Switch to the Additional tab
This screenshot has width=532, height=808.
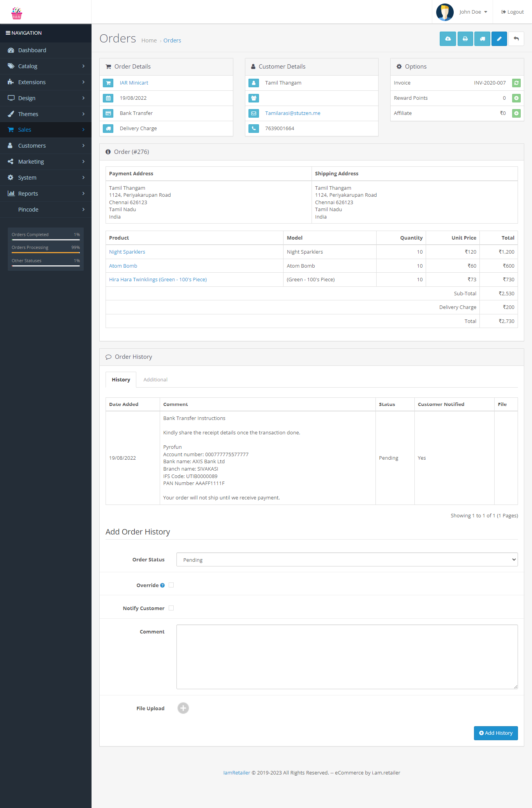(x=155, y=380)
